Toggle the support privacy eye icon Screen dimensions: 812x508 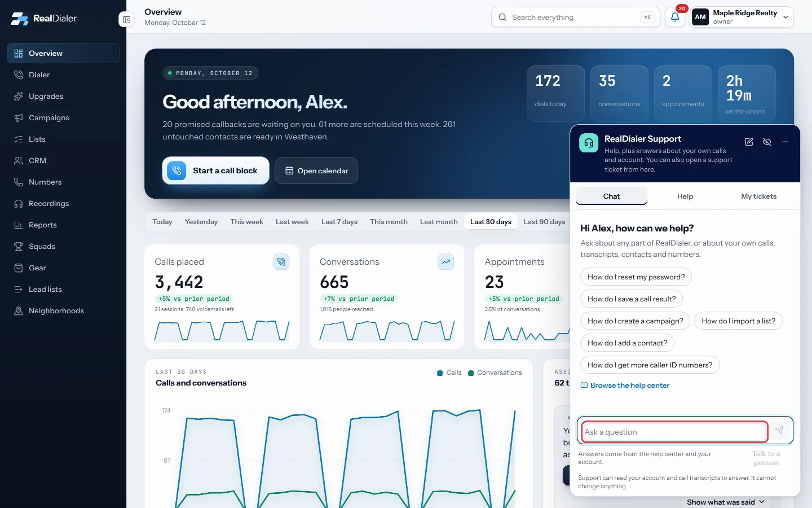point(767,142)
